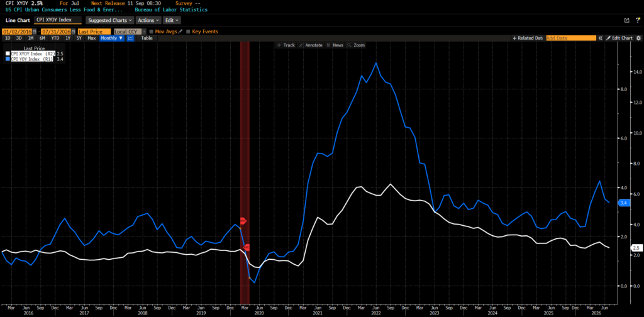This screenshot has height=317, width=644.
Task: Activate the Zoom tool button
Action: (356, 45)
